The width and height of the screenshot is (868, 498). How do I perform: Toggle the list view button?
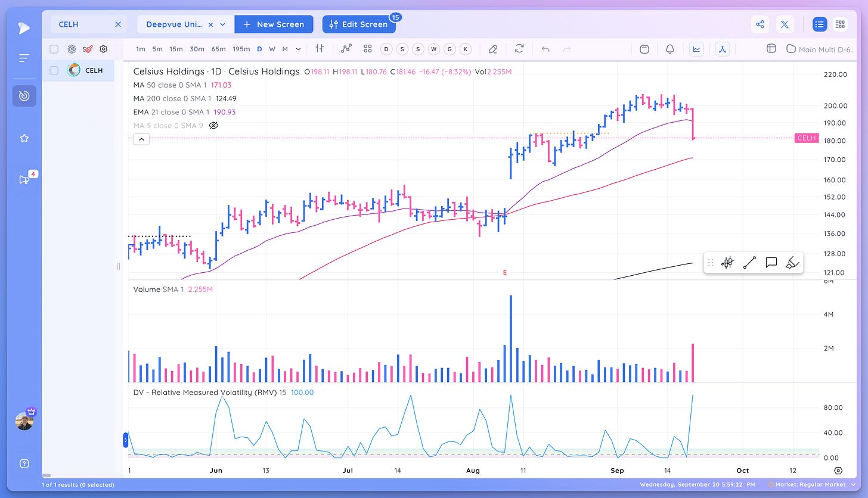(820, 24)
